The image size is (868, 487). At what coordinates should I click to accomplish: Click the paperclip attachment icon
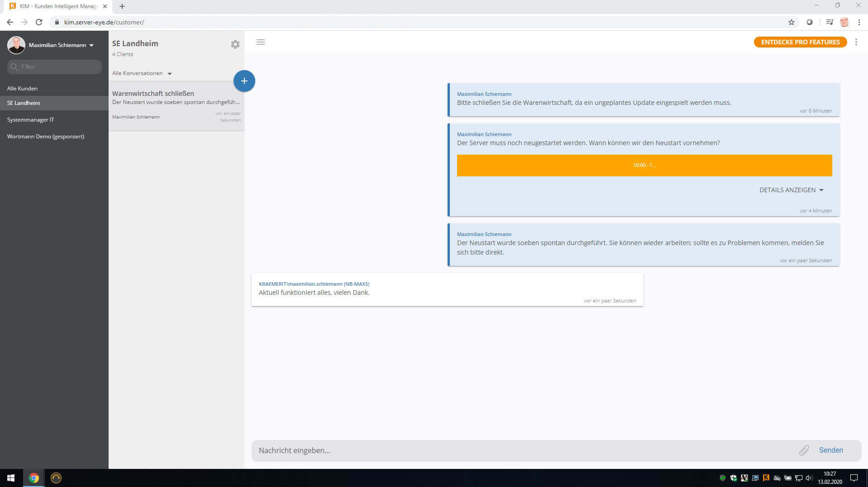click(x=804, y=450)
